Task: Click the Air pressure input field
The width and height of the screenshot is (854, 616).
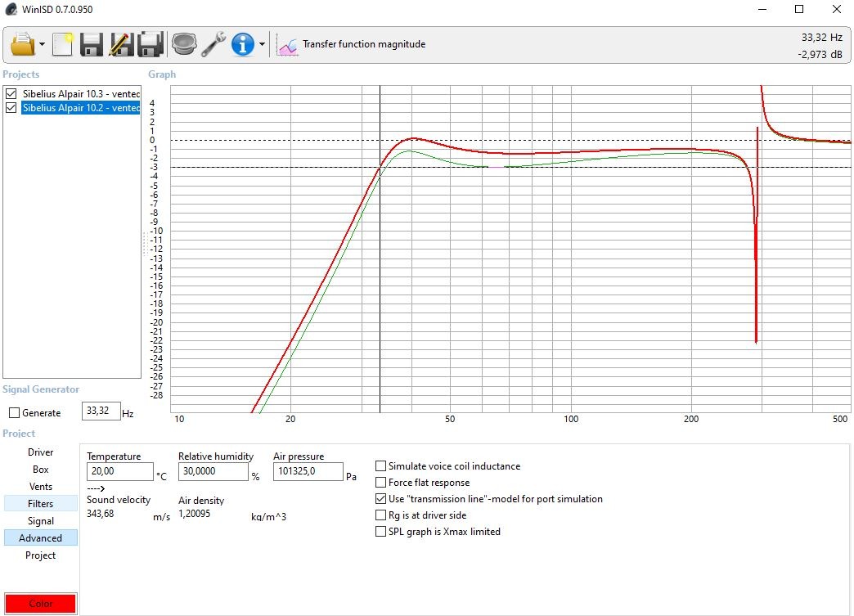Action: (308, 471)
